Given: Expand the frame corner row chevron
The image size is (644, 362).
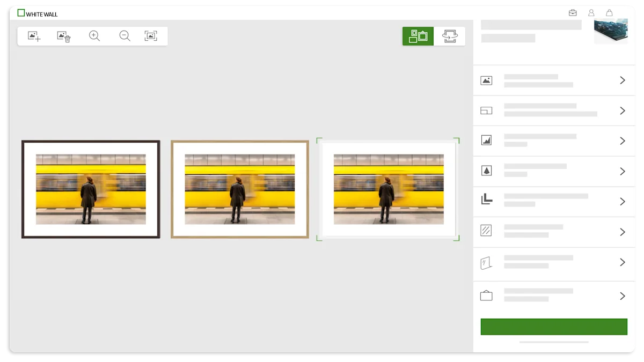Looking at the screenshot, I should [x=623, y=202].
